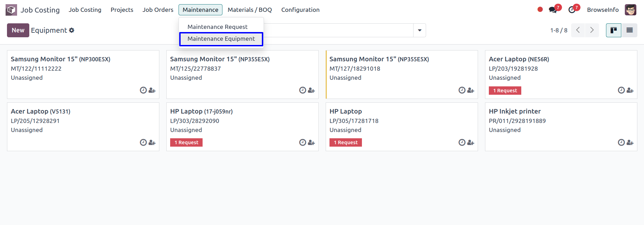Expand the search options dropdown arrow
The image size is (644, 225).
pos(419,30)
